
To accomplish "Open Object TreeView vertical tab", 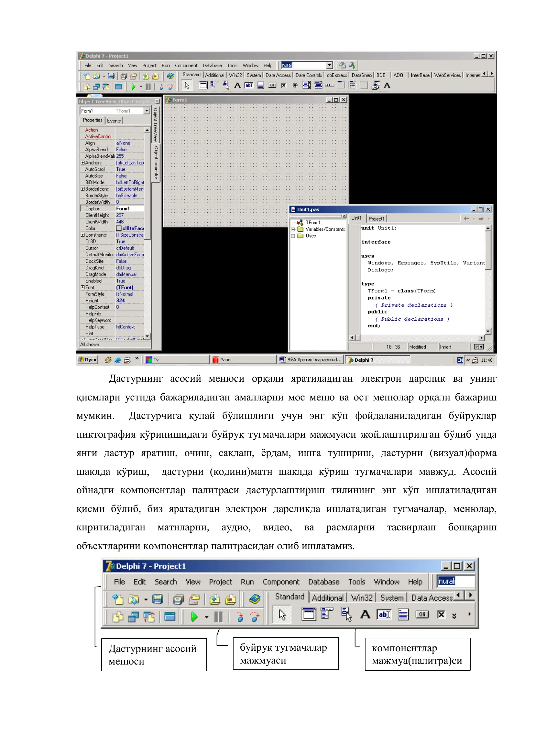I will click(156, 125).
